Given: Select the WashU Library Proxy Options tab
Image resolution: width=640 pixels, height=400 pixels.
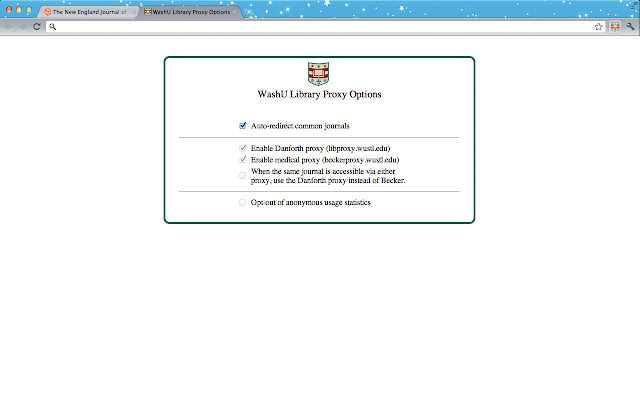Looking at the screenshot, I should pyautogui.click(x=191, y=12).
